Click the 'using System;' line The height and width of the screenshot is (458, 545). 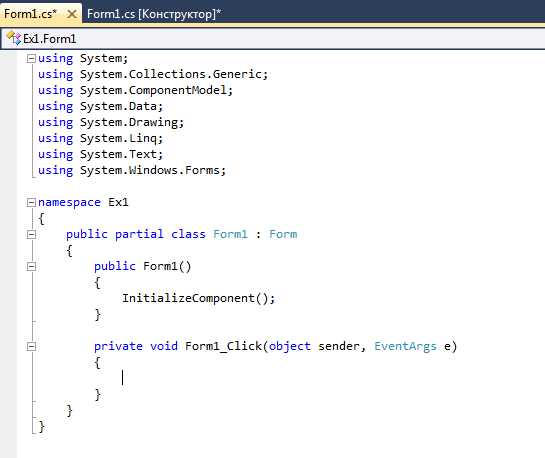[83, 58]
